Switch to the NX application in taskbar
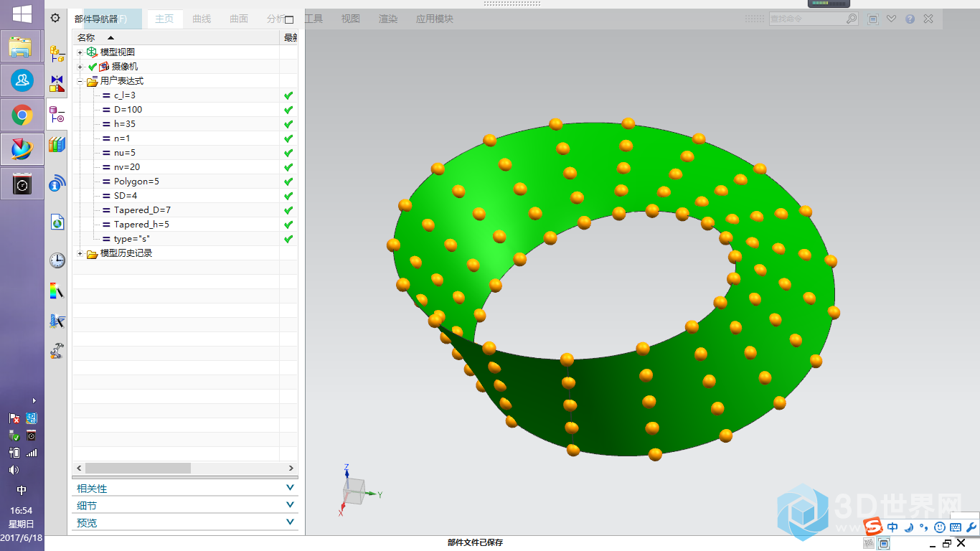The image size is (980, 551). [x=22, y=148]
